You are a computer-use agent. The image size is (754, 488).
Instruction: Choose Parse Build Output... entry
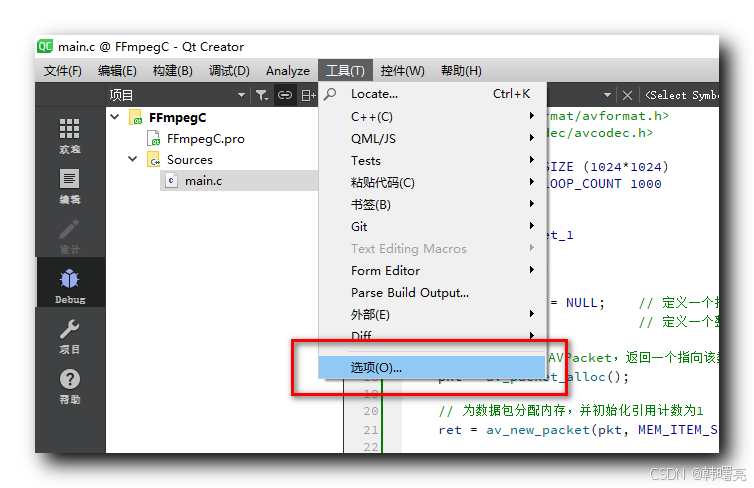pos(432,292)
